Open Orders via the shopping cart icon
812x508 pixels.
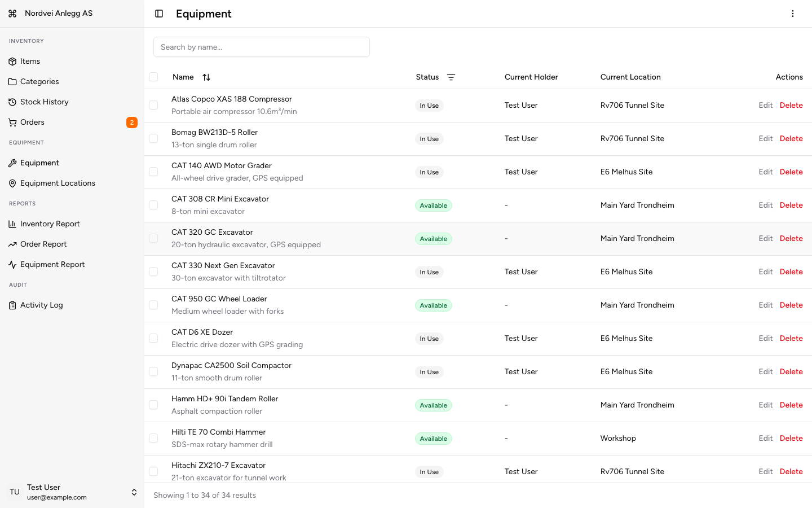(x=12, y=122)
